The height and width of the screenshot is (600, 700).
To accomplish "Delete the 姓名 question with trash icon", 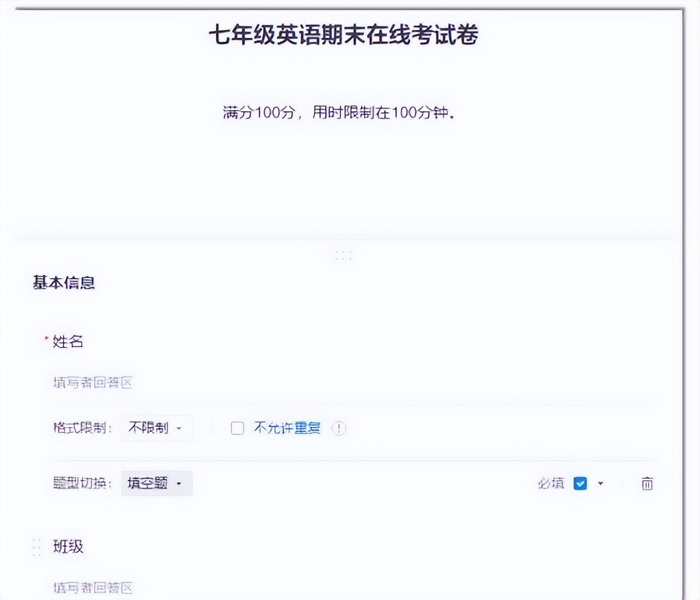I will tap(647, 483).
